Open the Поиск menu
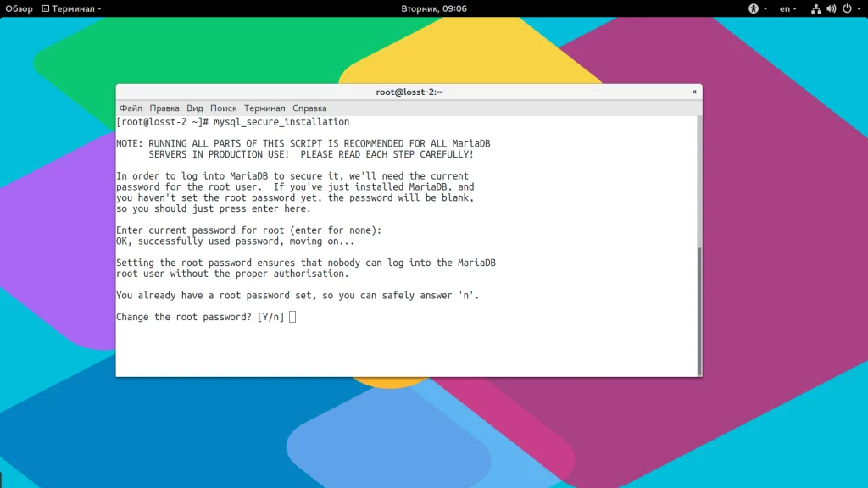868x488 pixels. (x=223, y=108)
